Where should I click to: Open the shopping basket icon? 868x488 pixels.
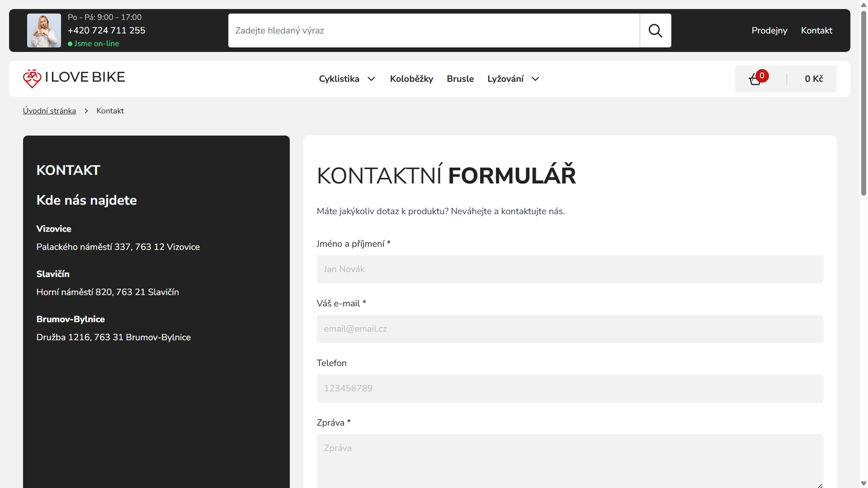[x=755, y=79]
